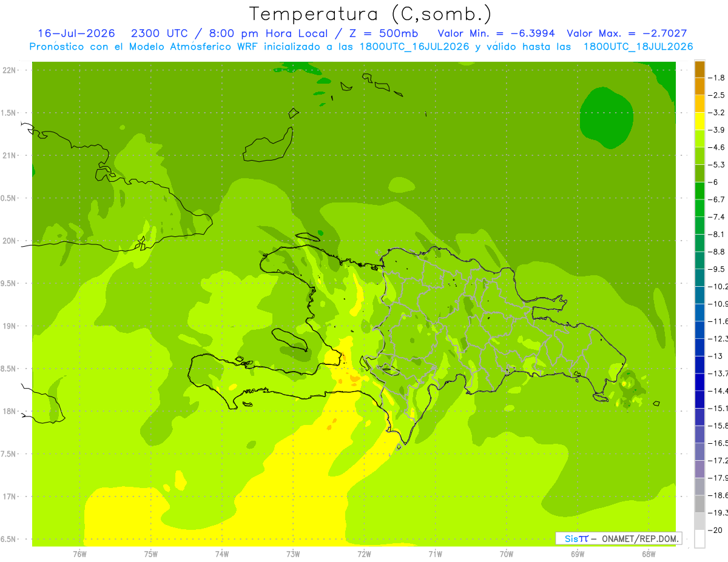Pick the white swatch below -20 on the colorbar
This screenshot has width=728, height=562.
coord(699,539)
